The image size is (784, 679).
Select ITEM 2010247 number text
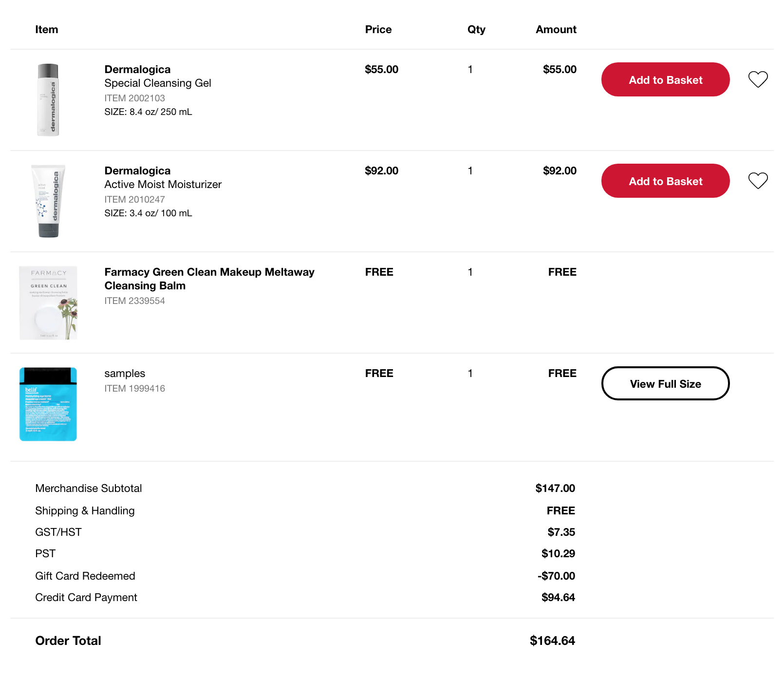[x=134, y=199]
